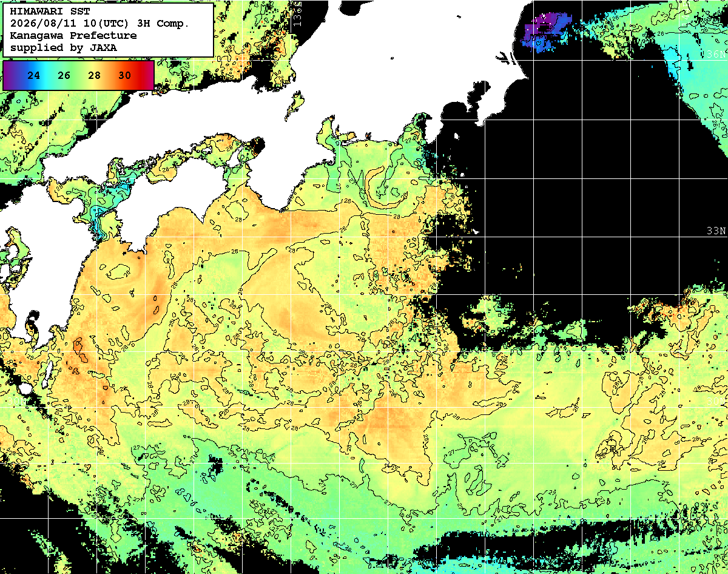728x574 pixels.
Task: Click the 28 contour label south of Kii peninsula
Action: pyautogui.click(x=348, y=200)
